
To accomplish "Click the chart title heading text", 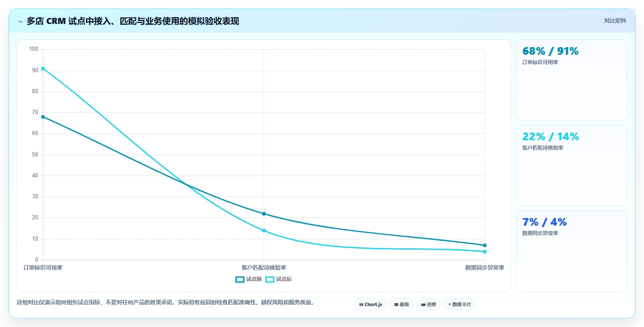I will click(133, 21).
